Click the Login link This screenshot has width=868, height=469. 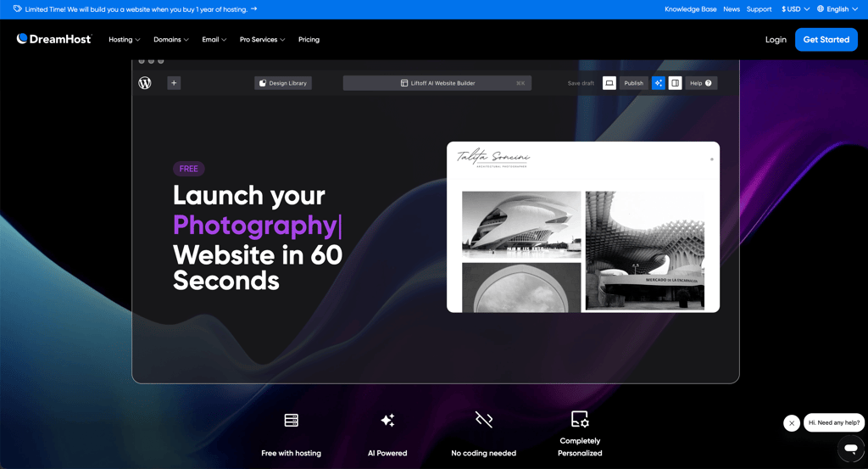coord(776,39)
